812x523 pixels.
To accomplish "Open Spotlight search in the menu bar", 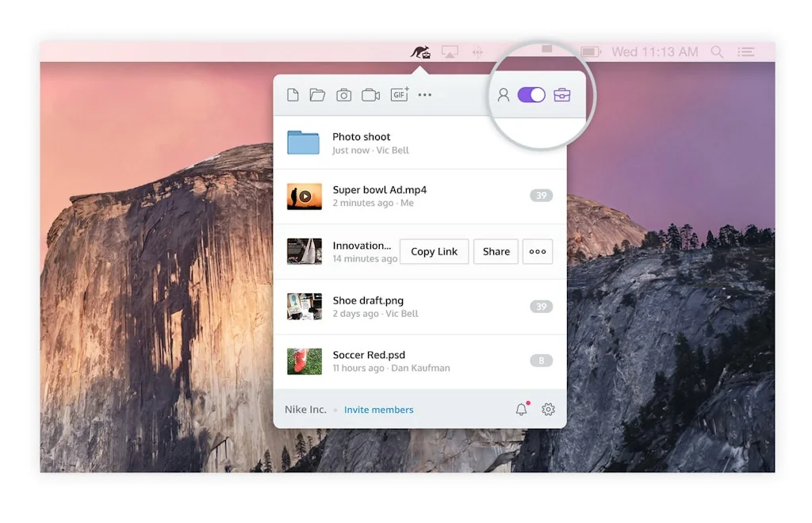I will click(x=716, y=52).
